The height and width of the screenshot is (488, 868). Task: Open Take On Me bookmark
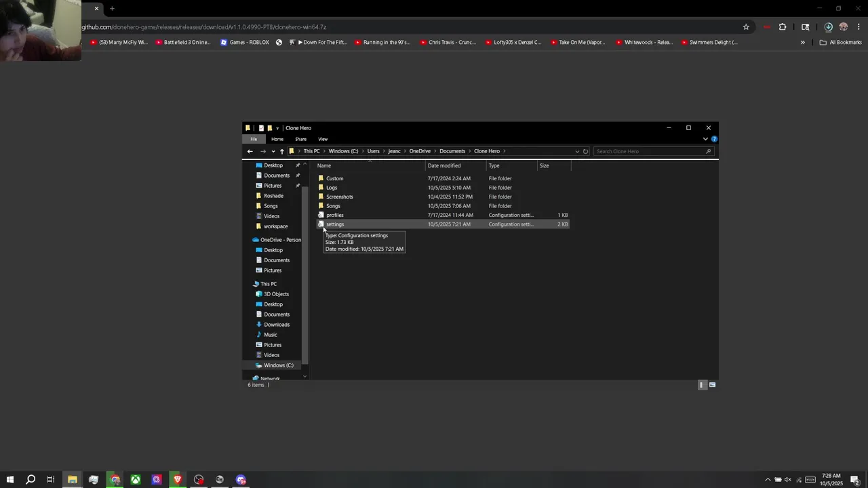(x=578, y=42)
